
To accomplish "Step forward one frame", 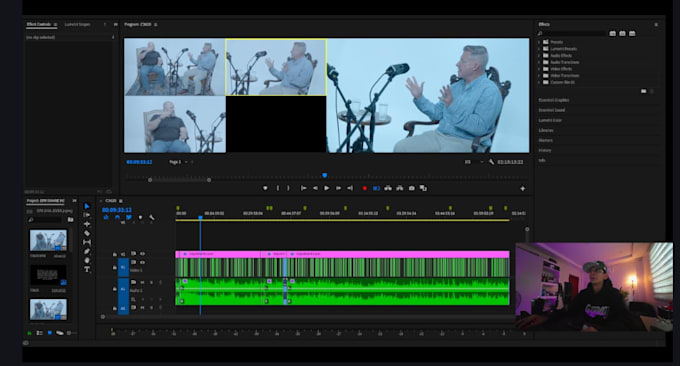I will 338,188.
